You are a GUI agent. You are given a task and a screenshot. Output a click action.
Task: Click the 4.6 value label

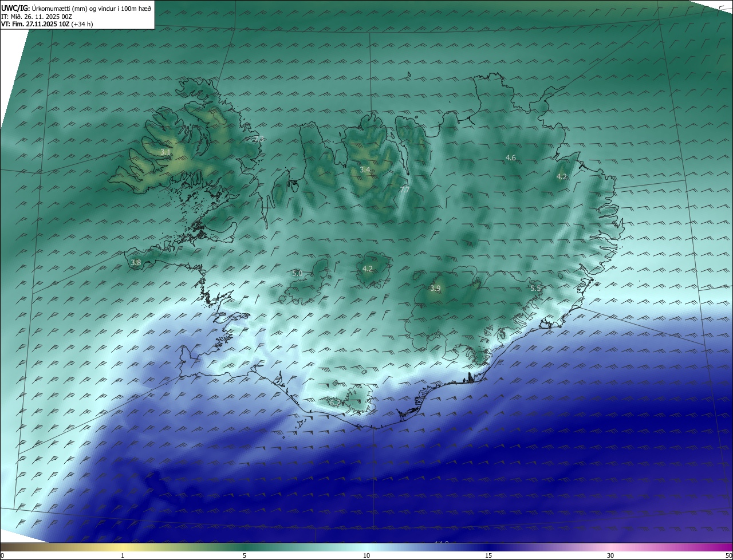(x=510, y=157)
